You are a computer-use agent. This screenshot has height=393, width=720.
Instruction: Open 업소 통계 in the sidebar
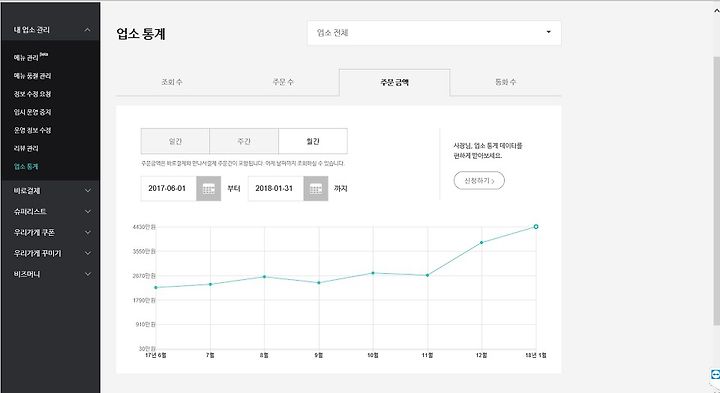click(26, 167)
